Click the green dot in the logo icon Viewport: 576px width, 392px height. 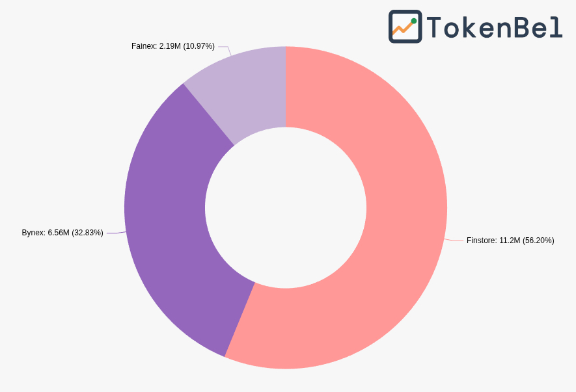click(414, 21)
